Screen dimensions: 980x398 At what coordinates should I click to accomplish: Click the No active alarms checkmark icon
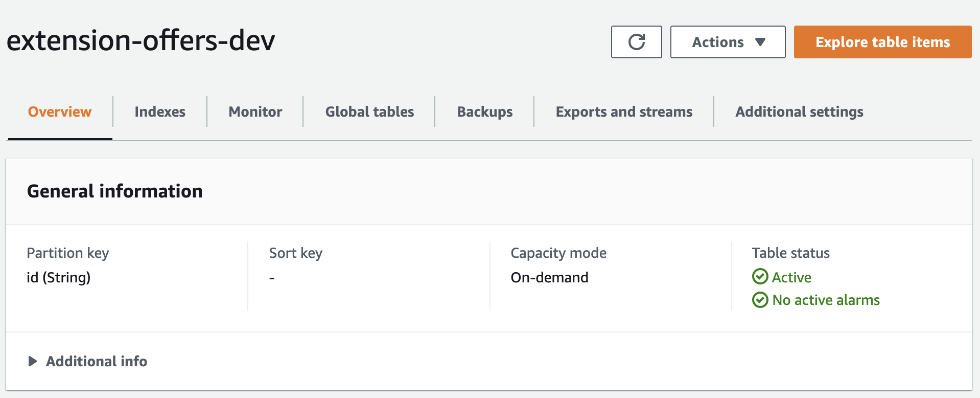point(760,300)
